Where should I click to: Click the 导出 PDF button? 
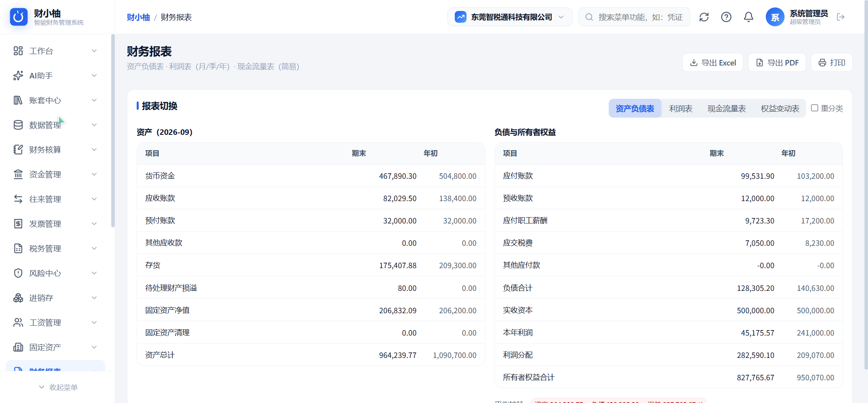point(777,63)
